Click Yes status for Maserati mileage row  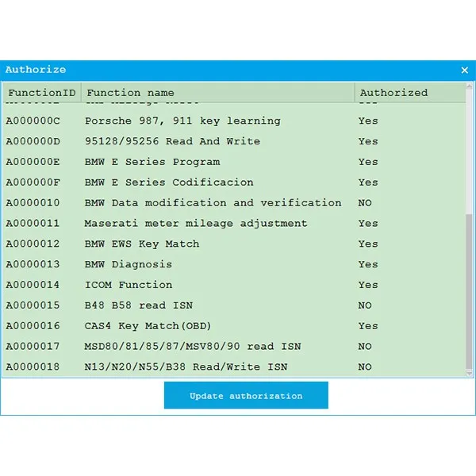pos(368,224)
